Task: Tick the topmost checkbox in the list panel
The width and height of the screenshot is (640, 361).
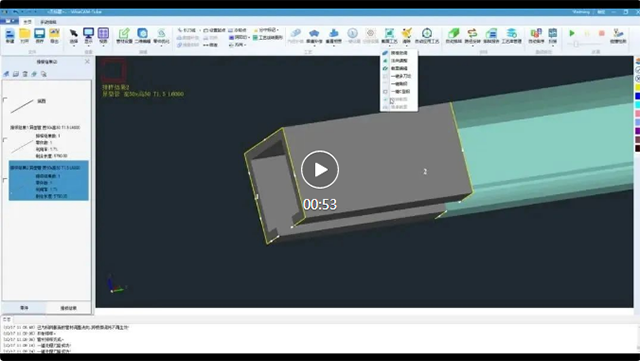Action: [x=5, y=100]
